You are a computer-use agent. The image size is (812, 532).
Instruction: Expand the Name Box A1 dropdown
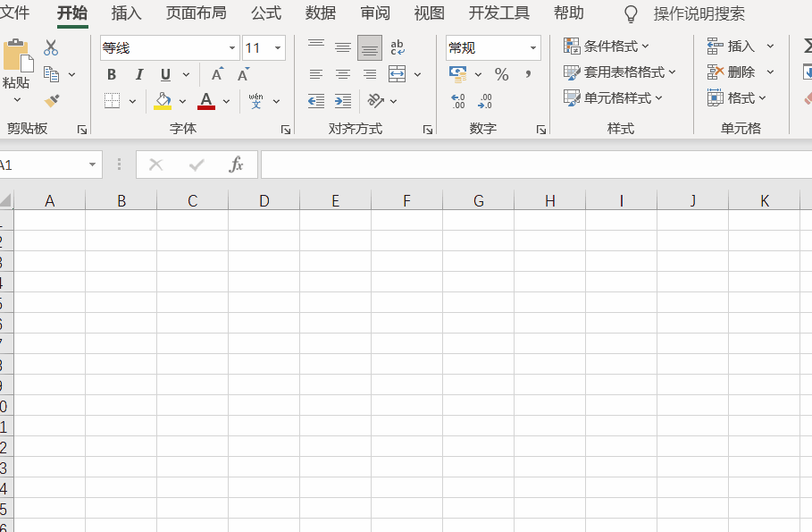coord(92,165)
